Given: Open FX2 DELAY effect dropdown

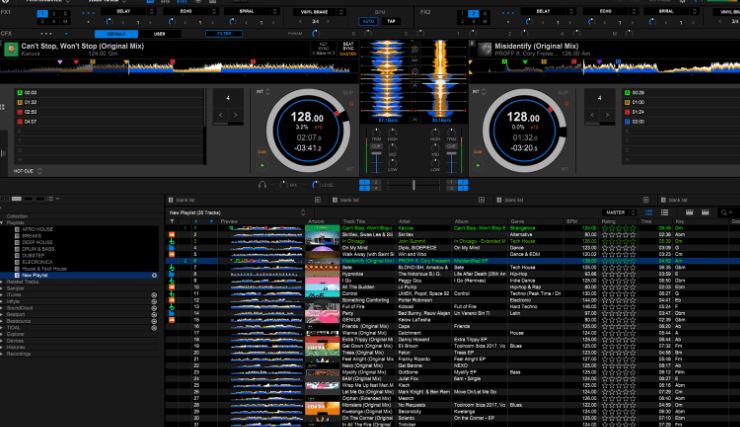Looking at the screenshot, I should [x=547, y=11].
